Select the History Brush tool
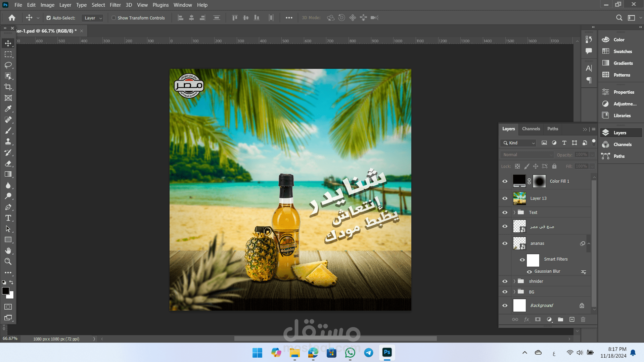644x362 pixels. [8, 152]
